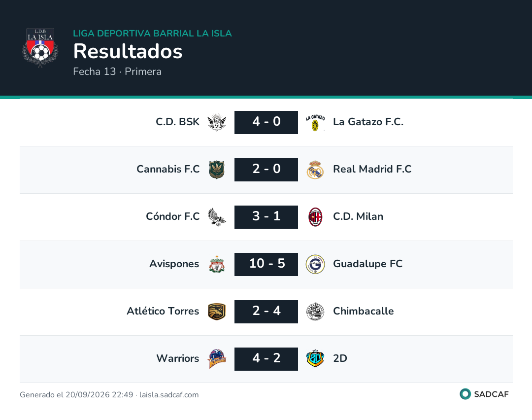Click the Resultados heading
The height and width of the screenshot is (420, 532).
pyautogui.click(x=128, y=51)
